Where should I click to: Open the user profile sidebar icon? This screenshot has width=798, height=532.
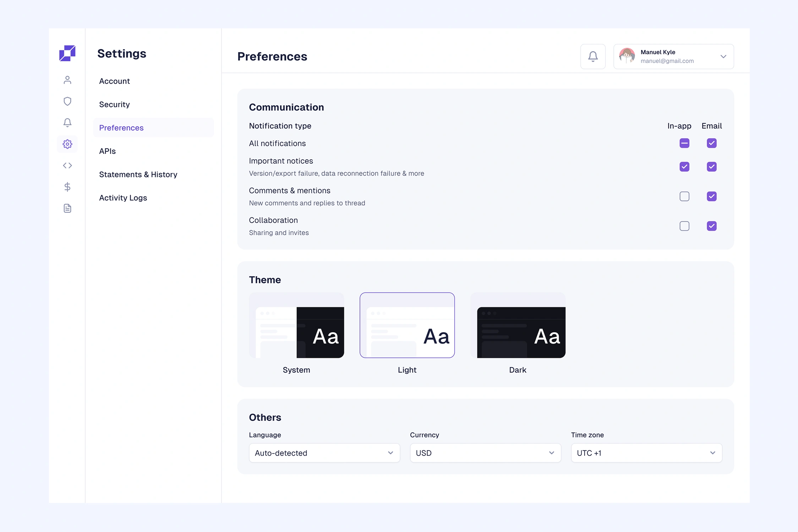pyautogui.click(x=67, y=80)
